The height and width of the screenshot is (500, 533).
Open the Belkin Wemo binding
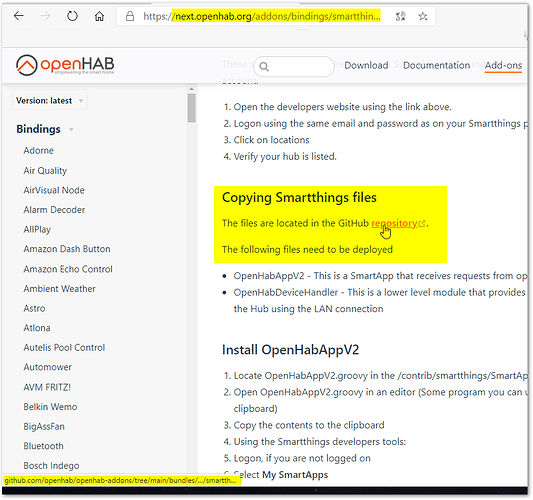pyautogui.click(x=50, y=407)
